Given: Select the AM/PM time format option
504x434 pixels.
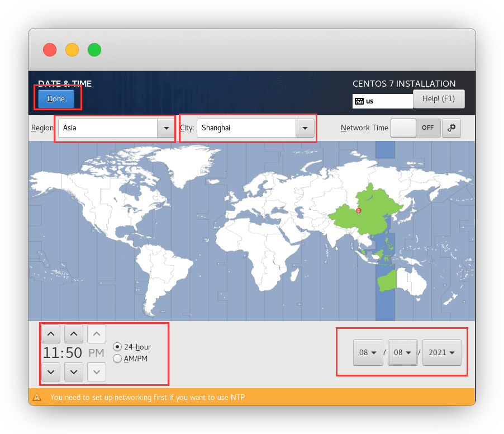Looking at the screenshot, I should click(x=117, y=358).
